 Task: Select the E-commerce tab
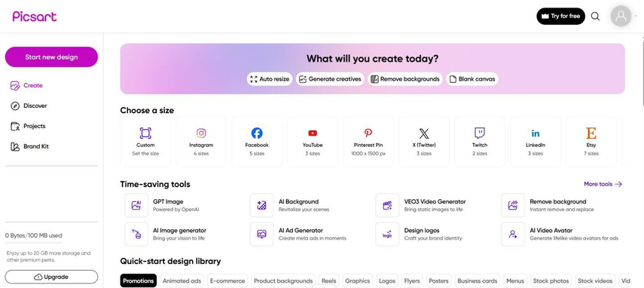[227, 281]
